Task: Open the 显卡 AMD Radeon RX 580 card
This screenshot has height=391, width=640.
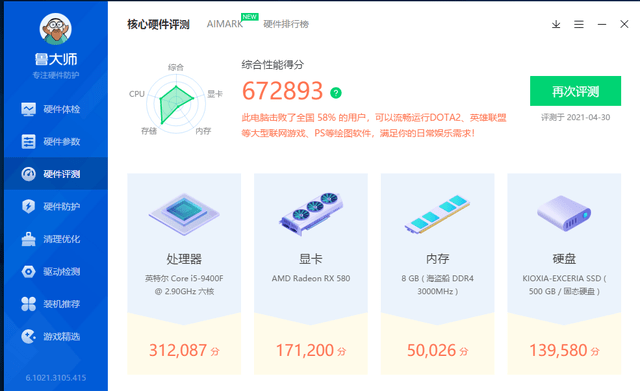Action: tap(311, 274)
